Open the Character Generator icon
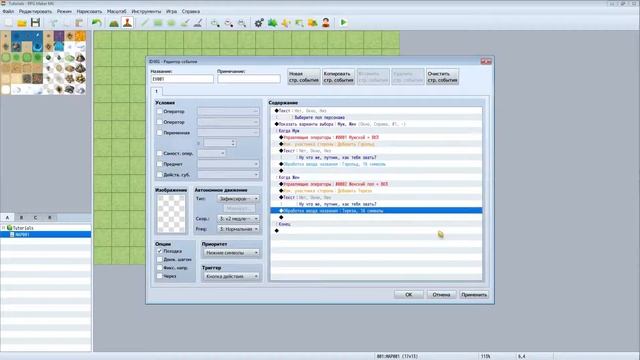Screen dimensions: 640x360 (326, 23)
